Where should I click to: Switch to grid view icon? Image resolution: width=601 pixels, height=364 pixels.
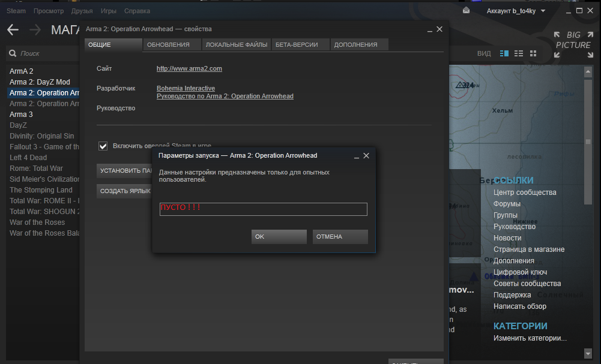pyautogui.click(x=533, y=53)
